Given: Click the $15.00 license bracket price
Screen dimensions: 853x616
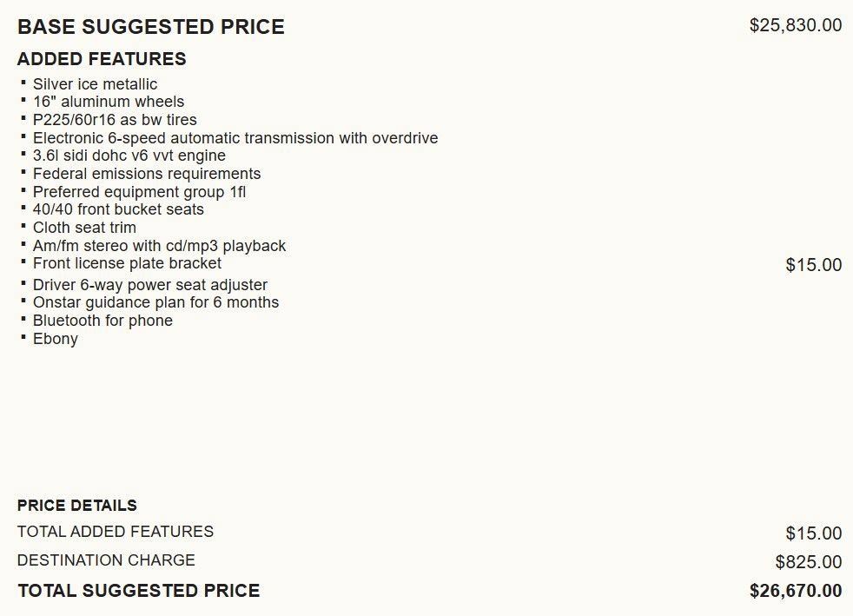Looking at the screenshot, I should [813, 265].
